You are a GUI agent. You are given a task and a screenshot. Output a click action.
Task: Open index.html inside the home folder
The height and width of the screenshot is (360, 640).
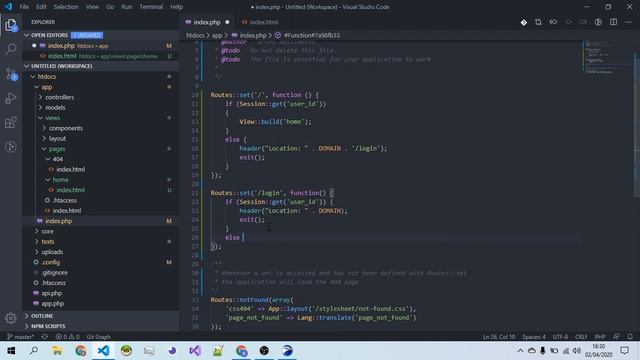[x=71, y=190]
